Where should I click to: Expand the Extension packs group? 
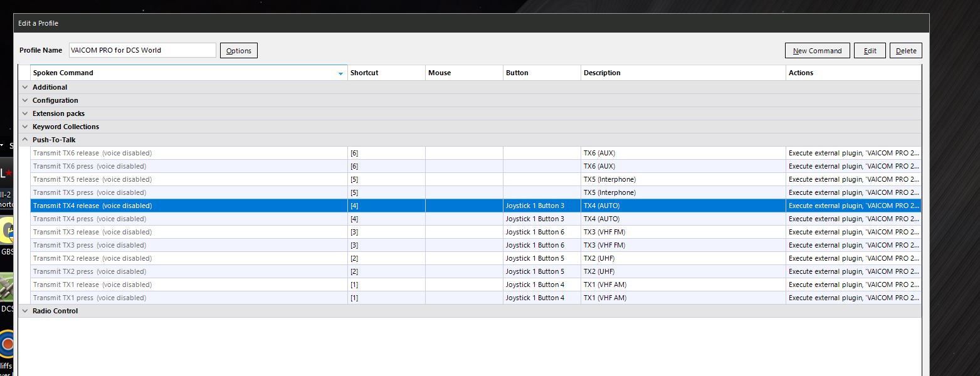click(x=25, y=113)
